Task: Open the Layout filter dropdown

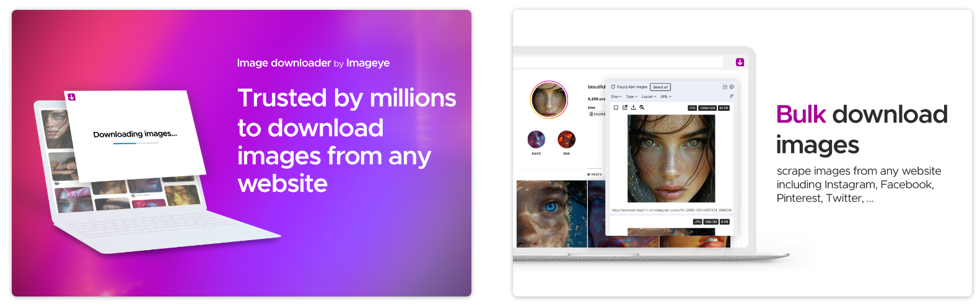Action: click(x=649, y=97)
